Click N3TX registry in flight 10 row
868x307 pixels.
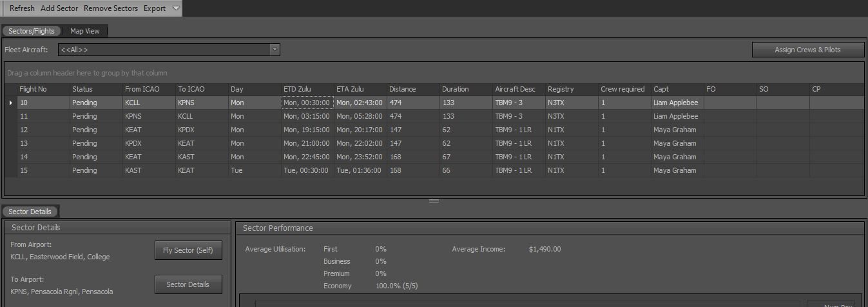[x=572, y=103]
